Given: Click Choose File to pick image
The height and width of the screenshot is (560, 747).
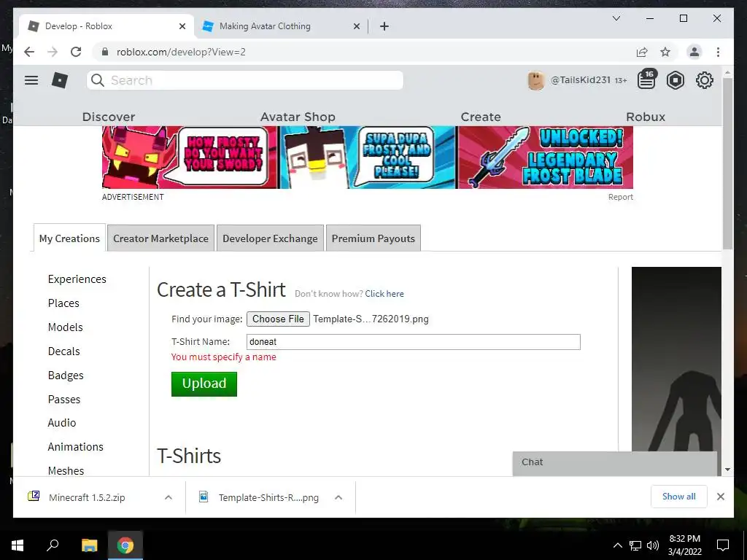Looking at the screenshot, I should pos(278,319).
